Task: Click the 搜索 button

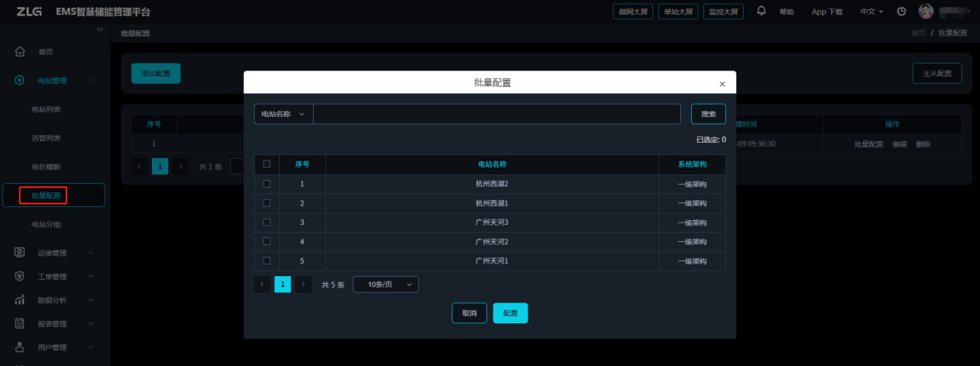Action: tap(708, 114)
